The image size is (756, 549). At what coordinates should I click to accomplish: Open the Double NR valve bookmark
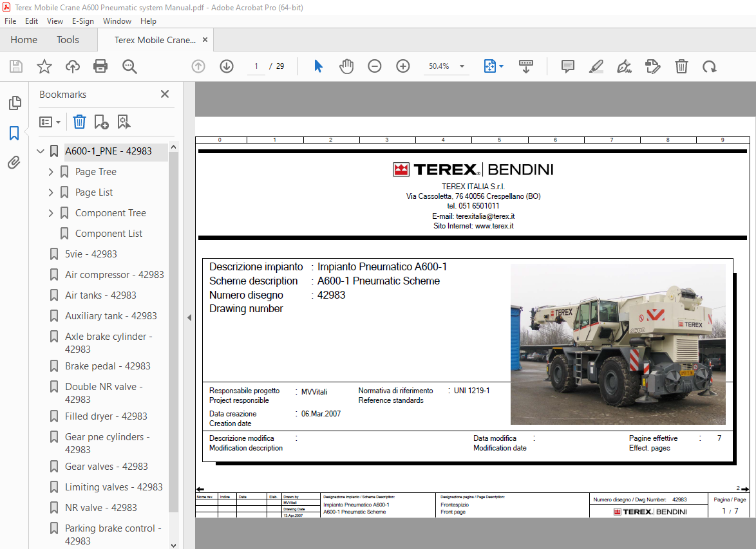click(x=104, y=393)
